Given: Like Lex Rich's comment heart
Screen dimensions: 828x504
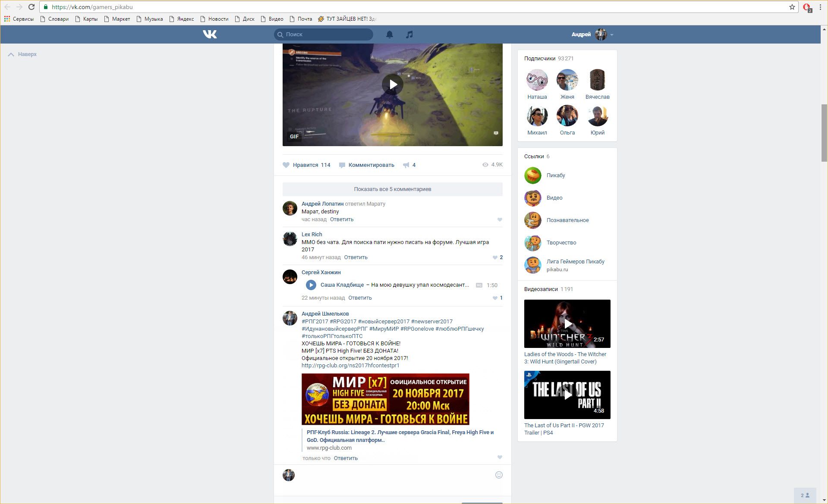Looking at the screenshot, I should [495, 257].
